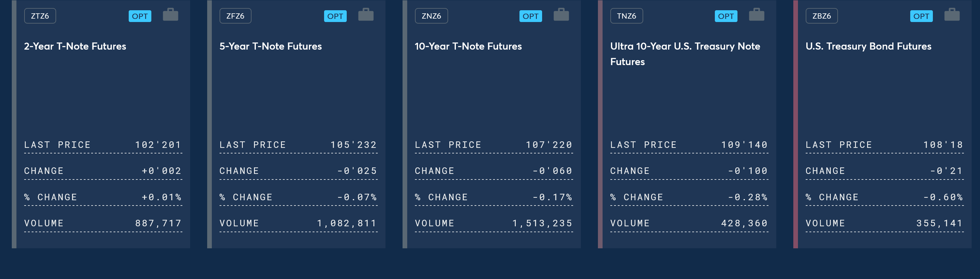Select the ZBZ6 ticker symbol badge
The width and height of the screenshot is (980, 279).
(x=822, y=16)
